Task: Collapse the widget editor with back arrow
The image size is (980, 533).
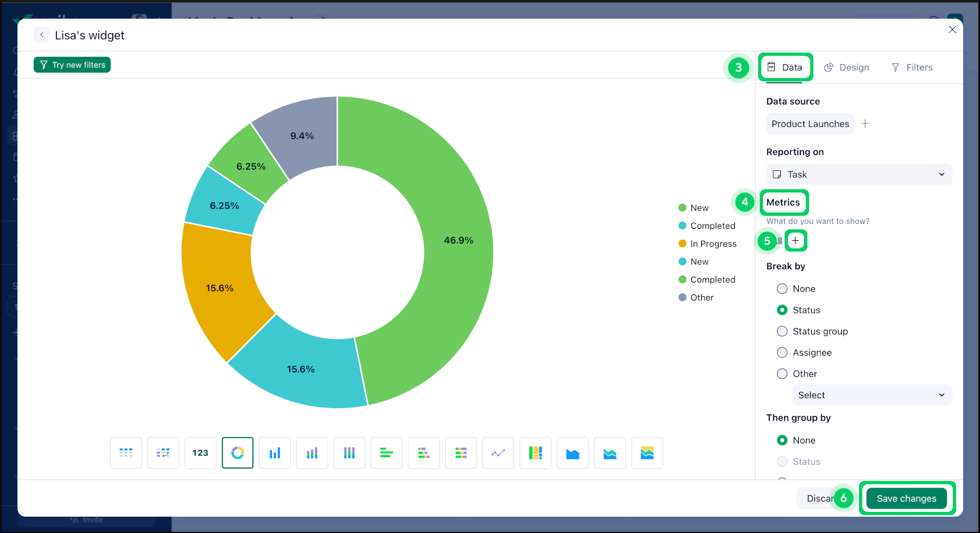Action: click(42, 35)
